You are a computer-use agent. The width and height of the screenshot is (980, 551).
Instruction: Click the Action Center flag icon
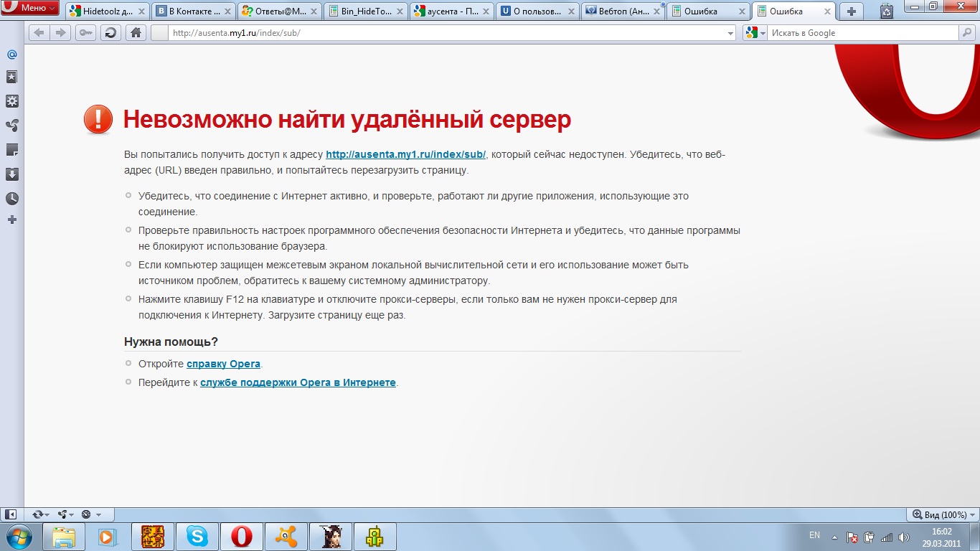pyautogui.click(x=852, y=537)
